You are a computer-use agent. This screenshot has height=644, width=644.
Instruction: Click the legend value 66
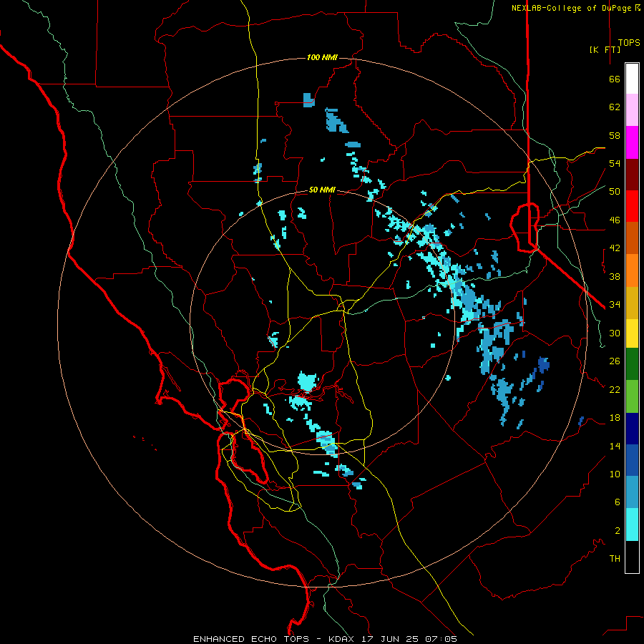tap(615, 79)
